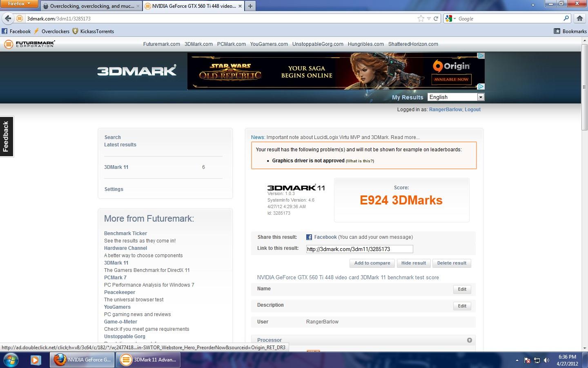Image resolution: width=588 pixels, height=368 pixels.
Task: Open the address bar history dropdown
Action: [x=429, y=18]
